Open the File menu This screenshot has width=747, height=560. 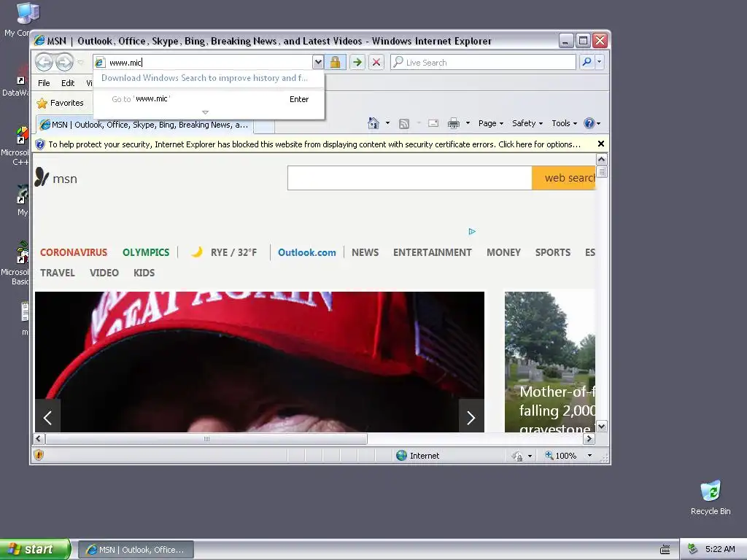coord(44,83)
